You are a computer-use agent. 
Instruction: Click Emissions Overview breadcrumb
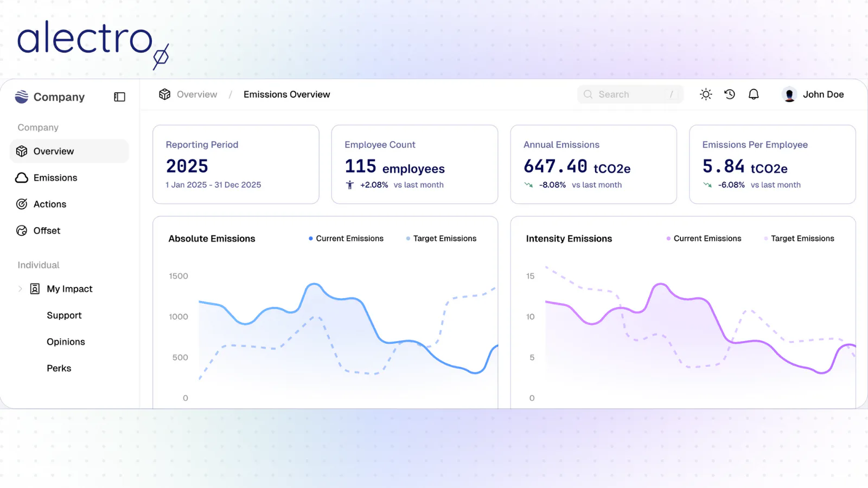pyautogui.click(x=286, y=94)
